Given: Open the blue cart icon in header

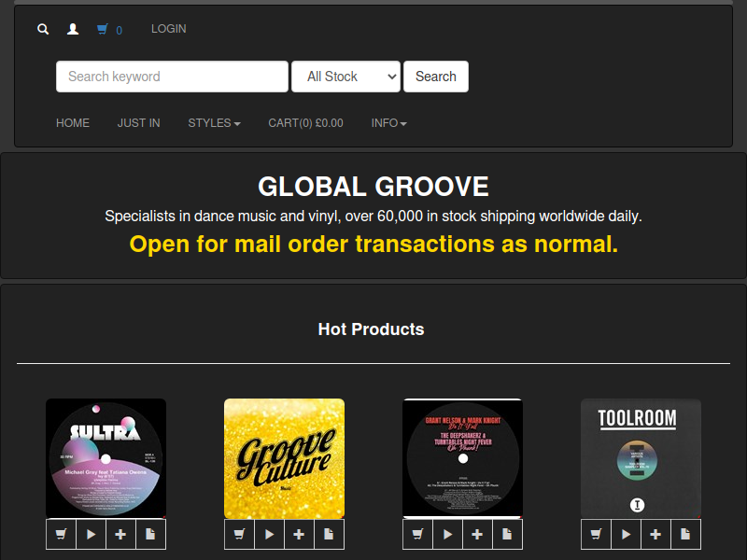Looking at the screenshot, I should pyautogui.click(x=103, y=29).
